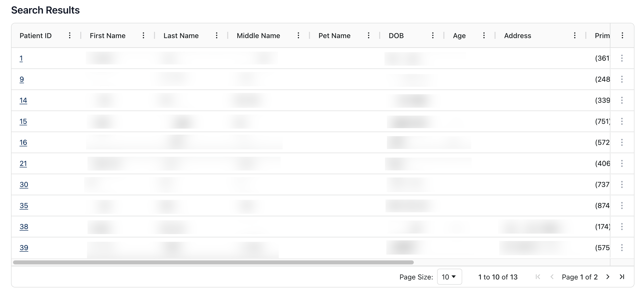Go to the next results page

pyautogui.click(x=608, y=277)
